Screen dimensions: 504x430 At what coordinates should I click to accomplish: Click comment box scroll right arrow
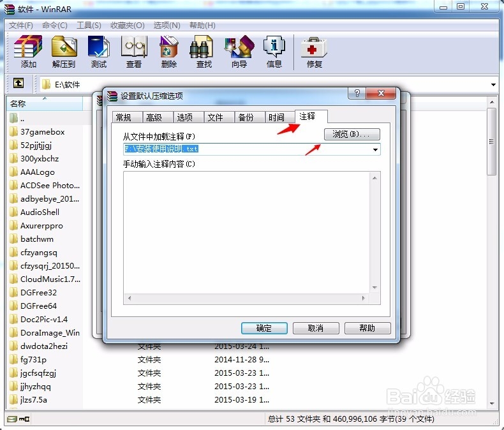click(x=364, y=298)
